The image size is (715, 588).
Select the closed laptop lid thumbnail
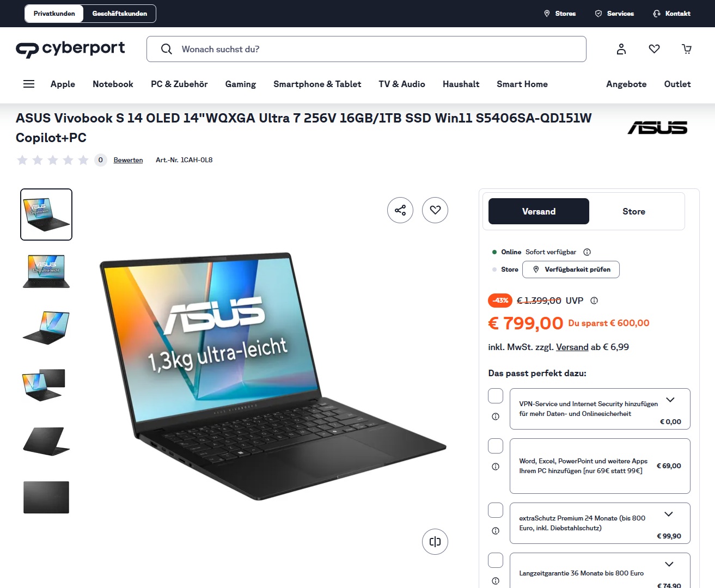pyautogui.click(x=46, y=497)
